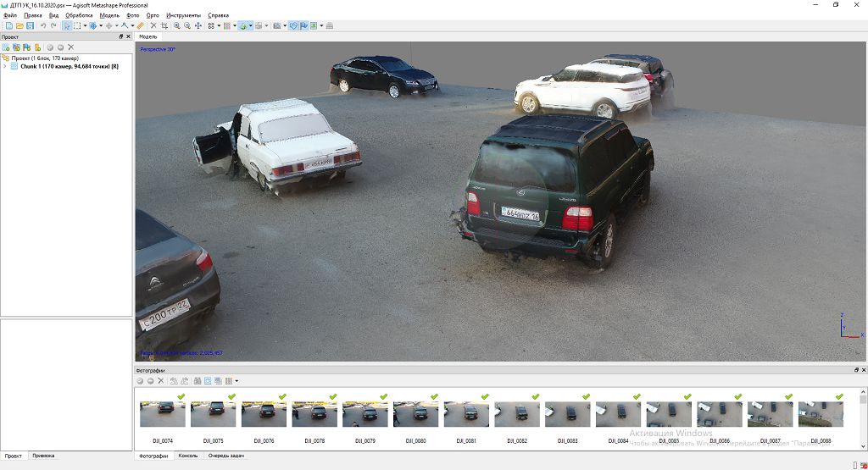Open the Инструменты menu

point(183,15)
